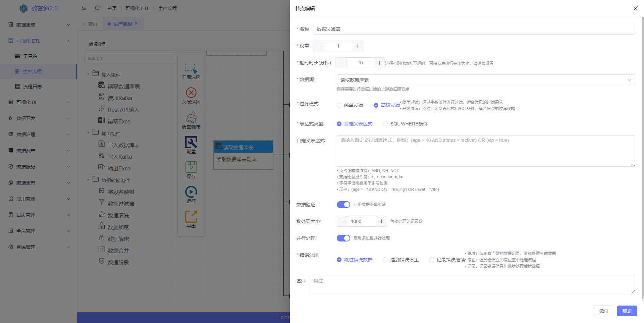The image size is (644, 323).
Task: Select the 数据清洗 component icon
Action: pyautogui.click(x=101, y=214)
